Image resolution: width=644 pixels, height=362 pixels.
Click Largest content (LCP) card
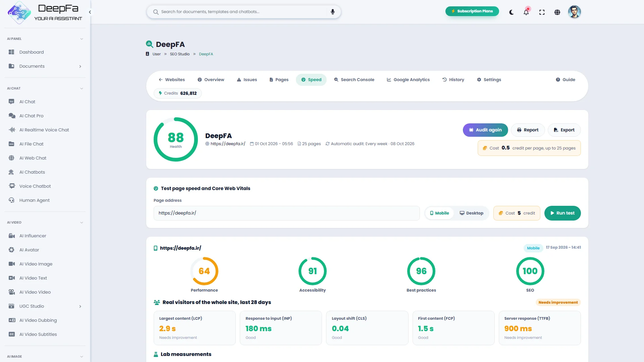click(x=195, y=328)
